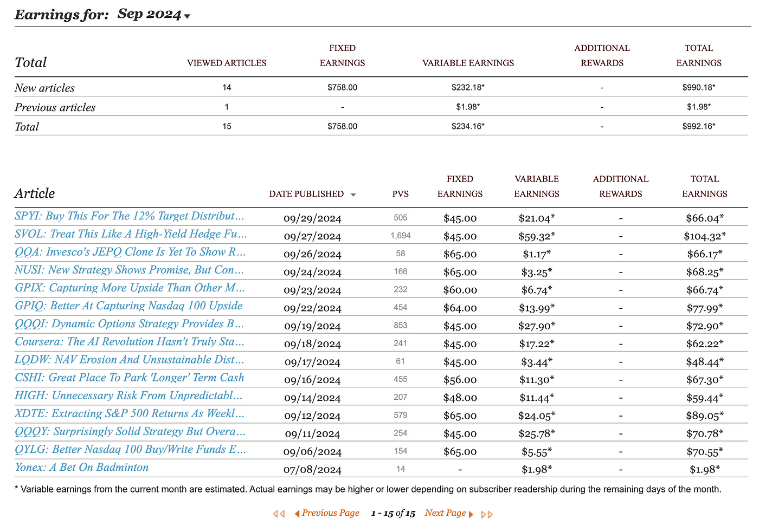This screenshot has width=759, height=532.
Task: Click the Article table heading
Action: tap(35, 193)
